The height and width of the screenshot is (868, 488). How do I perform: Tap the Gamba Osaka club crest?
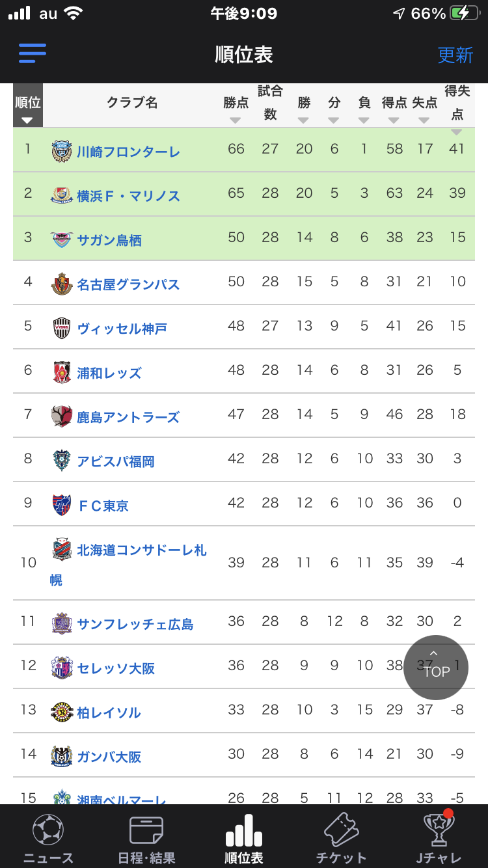(61, 756)
